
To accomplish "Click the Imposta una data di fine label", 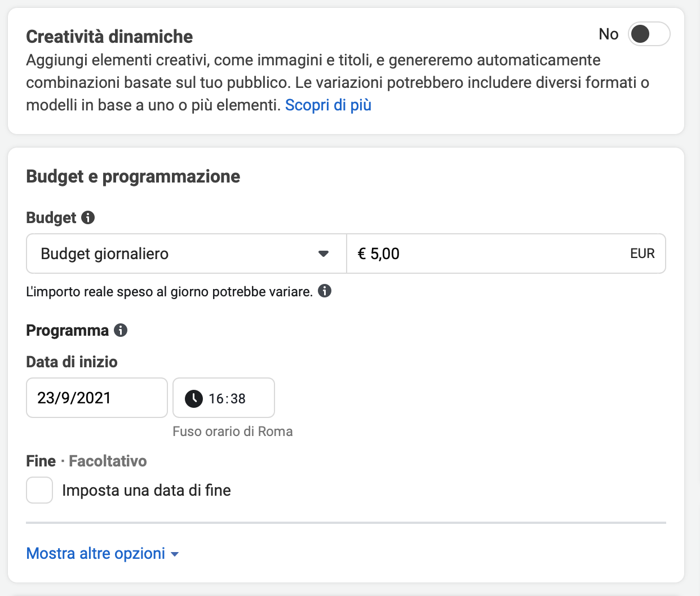I will coord(147,490).
